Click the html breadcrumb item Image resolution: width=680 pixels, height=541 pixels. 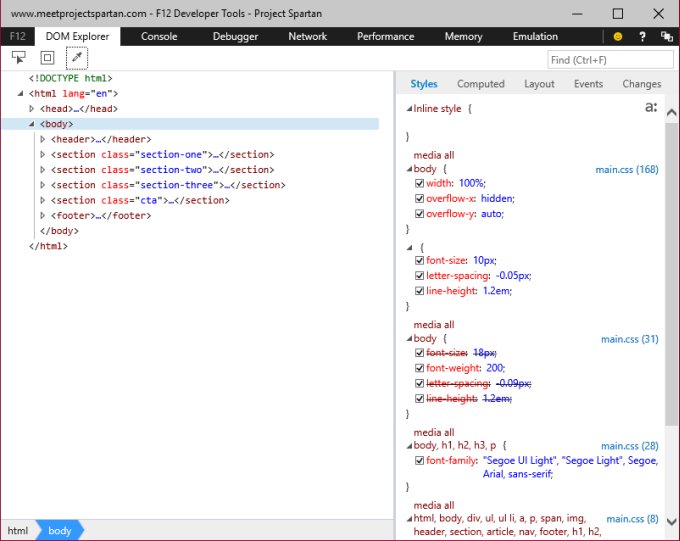click(x=18, y=531)
